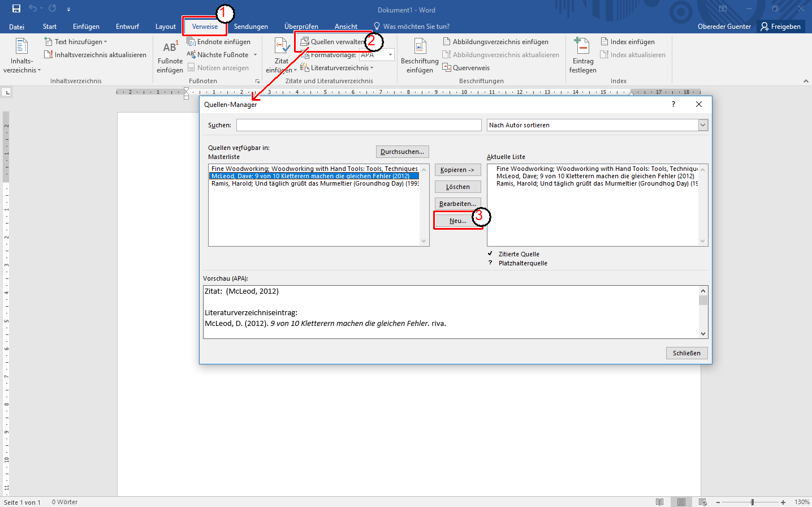Select McLeod, Dave entry in Masterliste
This screenshot has height=507, width=812.
314,176
